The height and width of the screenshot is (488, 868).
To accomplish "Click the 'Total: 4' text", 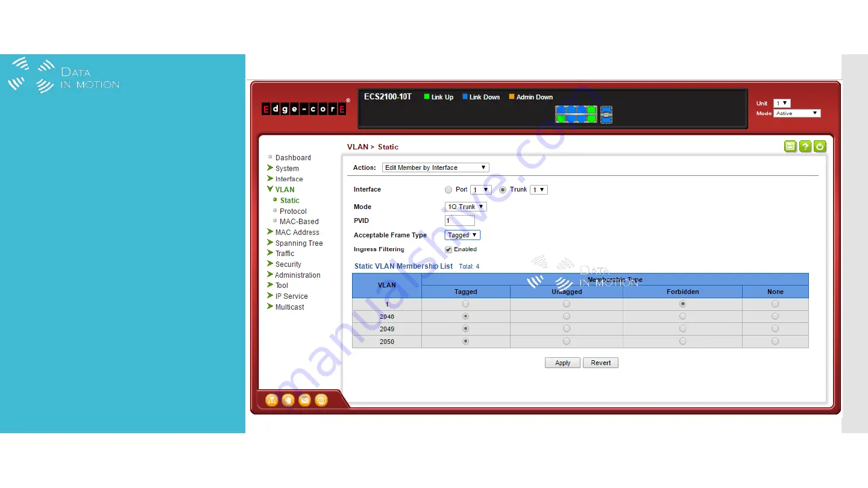I will click(x=469, y=266).
